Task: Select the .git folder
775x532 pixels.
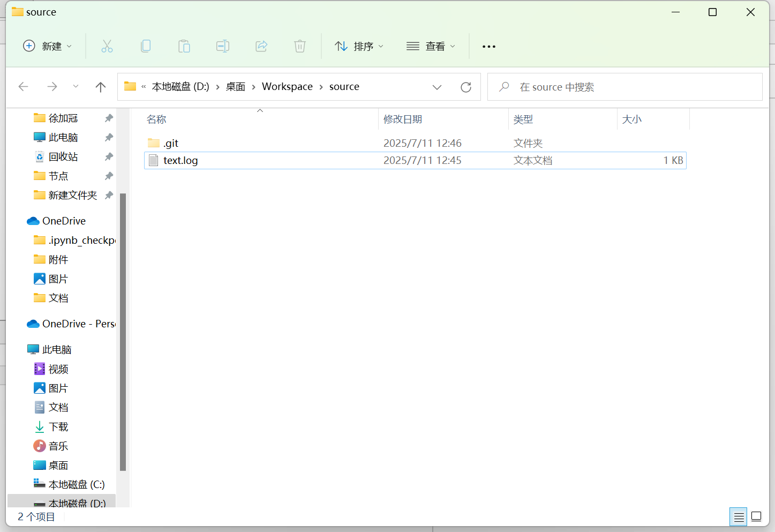Action: [x=415, y=143]
